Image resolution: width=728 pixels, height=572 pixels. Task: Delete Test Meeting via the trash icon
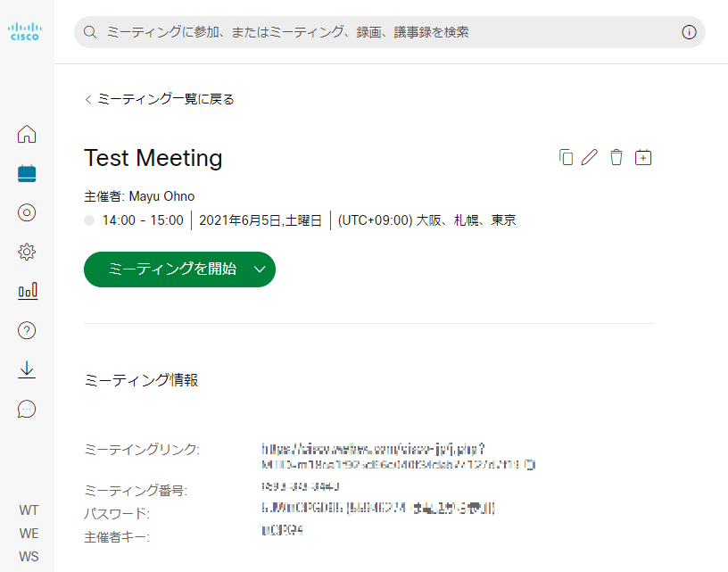(616, 157)
